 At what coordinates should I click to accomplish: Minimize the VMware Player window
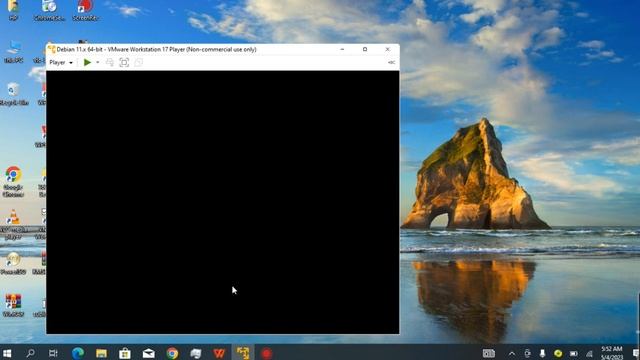click(342, 49)
